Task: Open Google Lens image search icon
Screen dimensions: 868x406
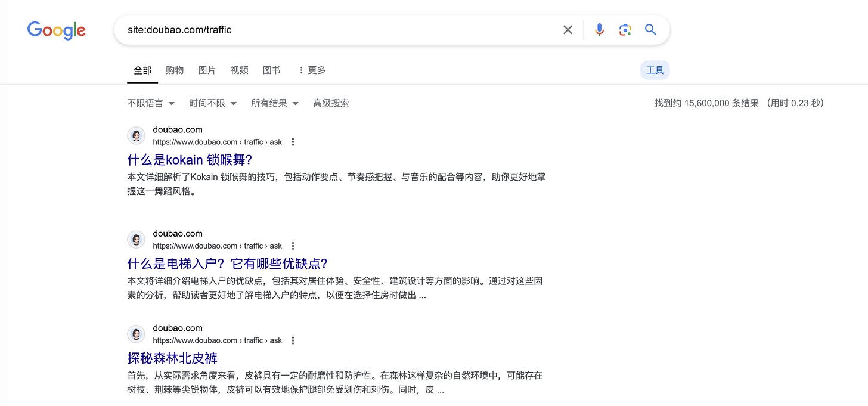Action: (625, 30)
